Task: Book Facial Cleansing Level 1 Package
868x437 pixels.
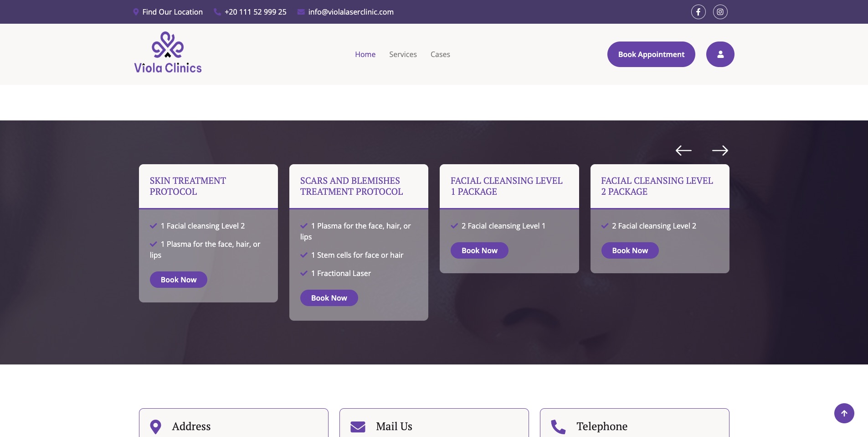Action: pos(479,250)
